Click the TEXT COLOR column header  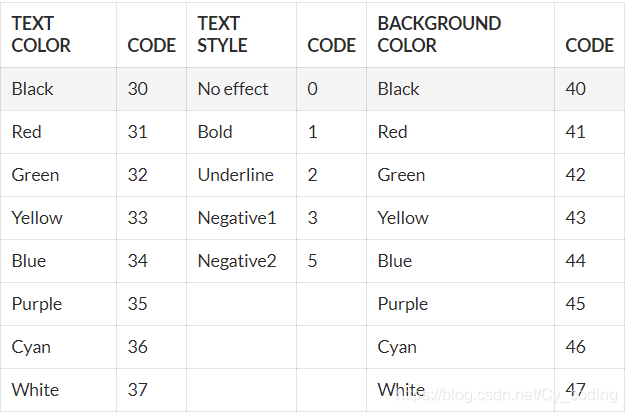point(41,34)
